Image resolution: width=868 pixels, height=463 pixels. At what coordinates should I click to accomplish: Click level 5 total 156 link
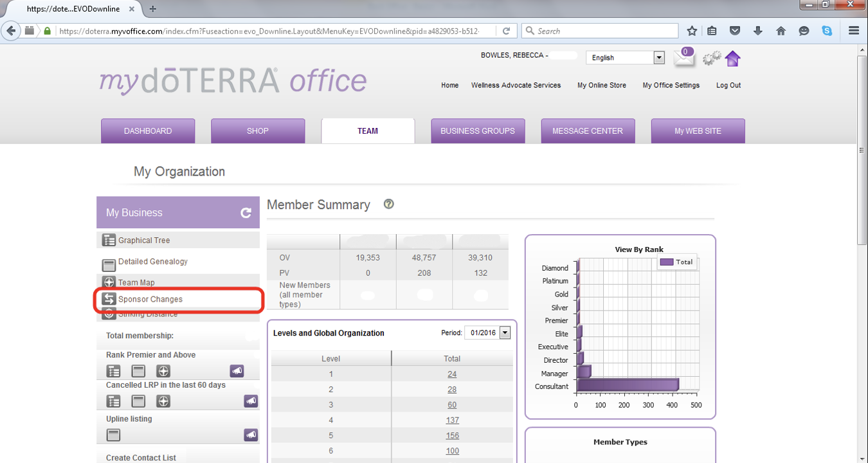[x=452, y=436]
